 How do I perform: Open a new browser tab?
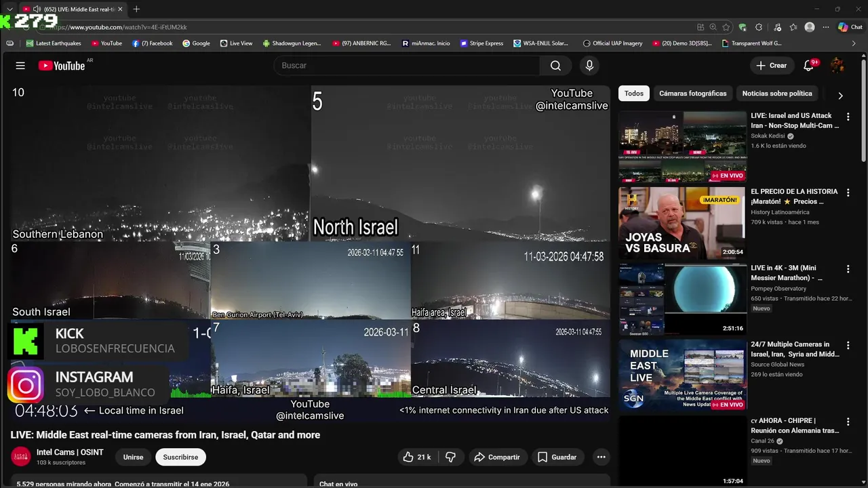click(136, 9)
